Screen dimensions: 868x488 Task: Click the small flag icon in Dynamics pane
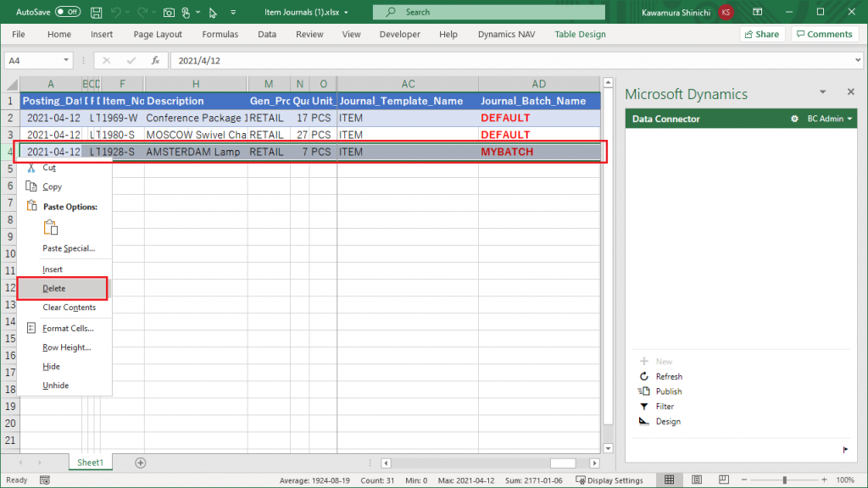[x=845, y=449]
